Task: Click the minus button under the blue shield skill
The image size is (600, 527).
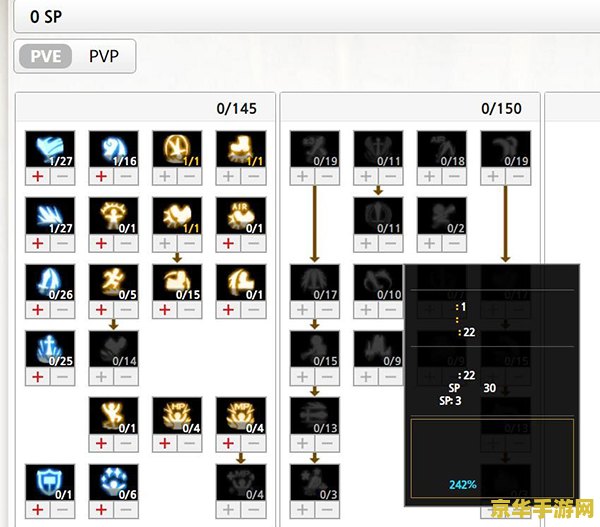Action: click(x=62, y=510)
